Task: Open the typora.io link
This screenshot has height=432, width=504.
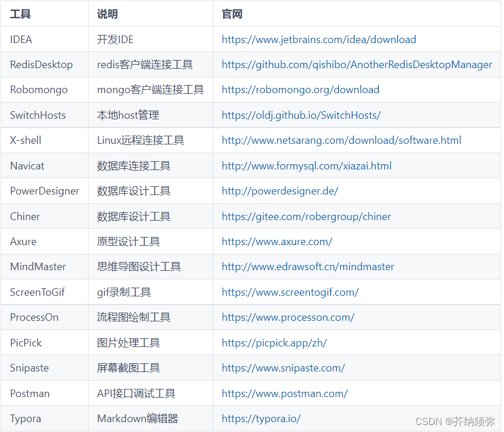Action: 261,419
